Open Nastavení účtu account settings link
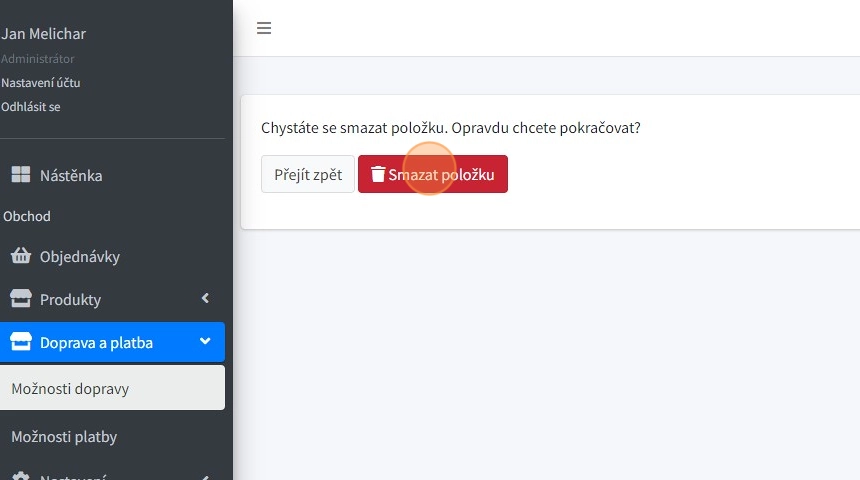Screen dimensions: 860x480 pos(41,83)
